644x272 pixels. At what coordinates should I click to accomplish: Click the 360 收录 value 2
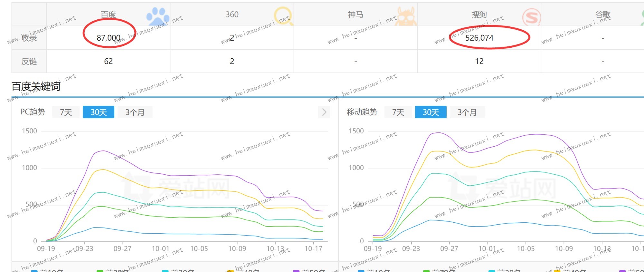click(232, 38)
